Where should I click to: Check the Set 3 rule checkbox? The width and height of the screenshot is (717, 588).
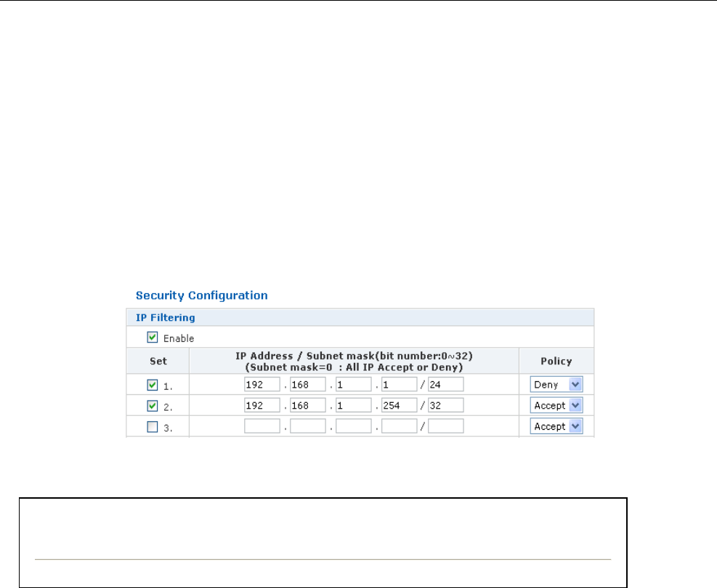pyautogui.click(x=153, y=427)
